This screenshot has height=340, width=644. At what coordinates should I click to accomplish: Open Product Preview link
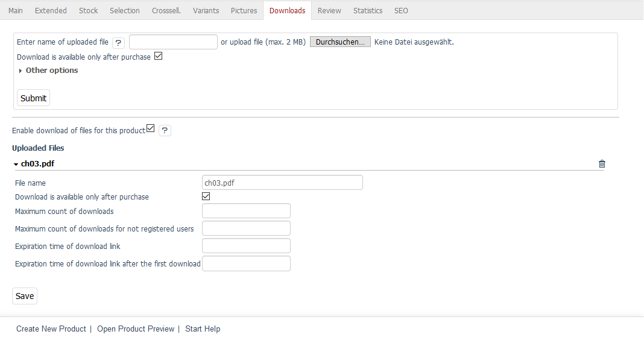136,329
